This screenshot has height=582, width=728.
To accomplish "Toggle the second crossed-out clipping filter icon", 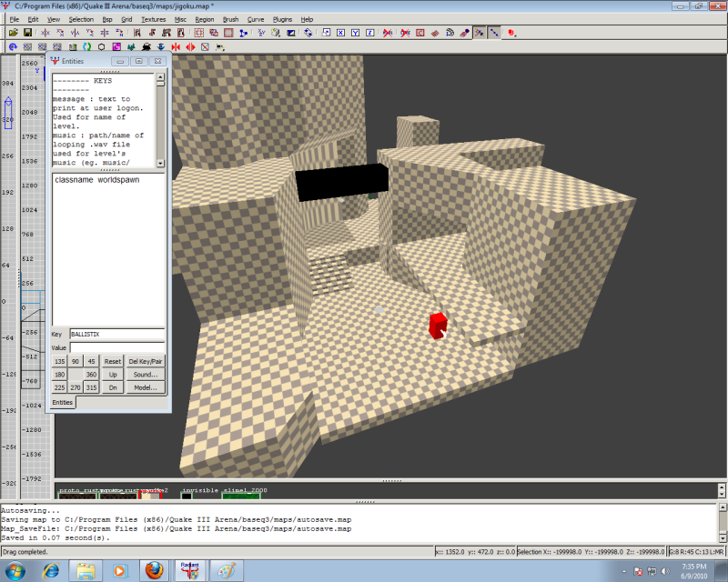I will point(405,33).
